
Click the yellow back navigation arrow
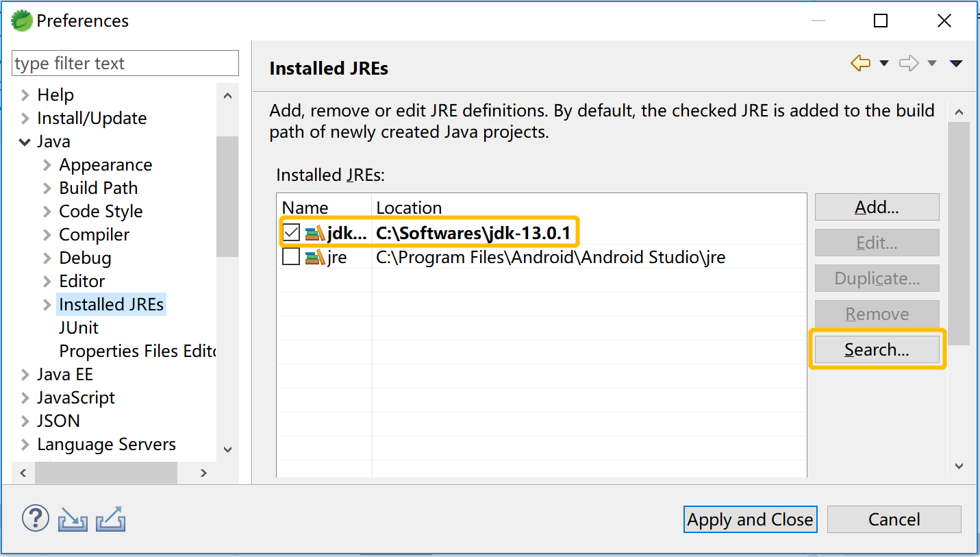860,64
